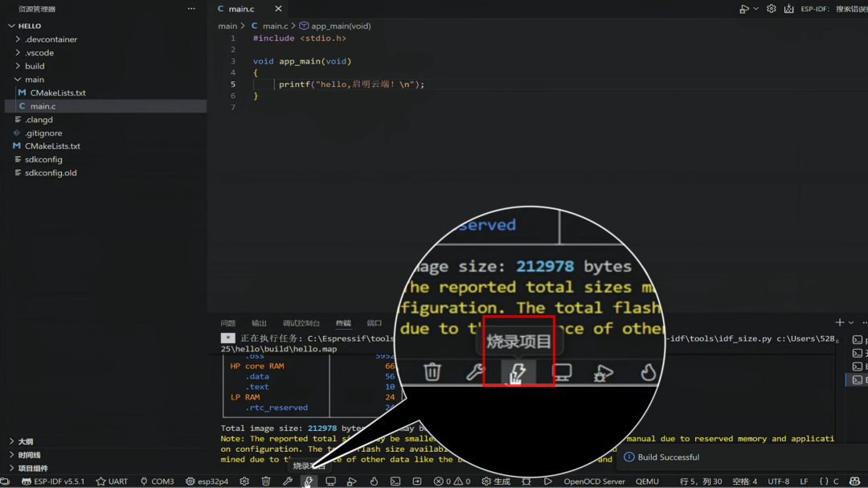Click the play run icon before OpenOCD Server
Viewport: 868px width, 488px height.
[x=548, y=482]
